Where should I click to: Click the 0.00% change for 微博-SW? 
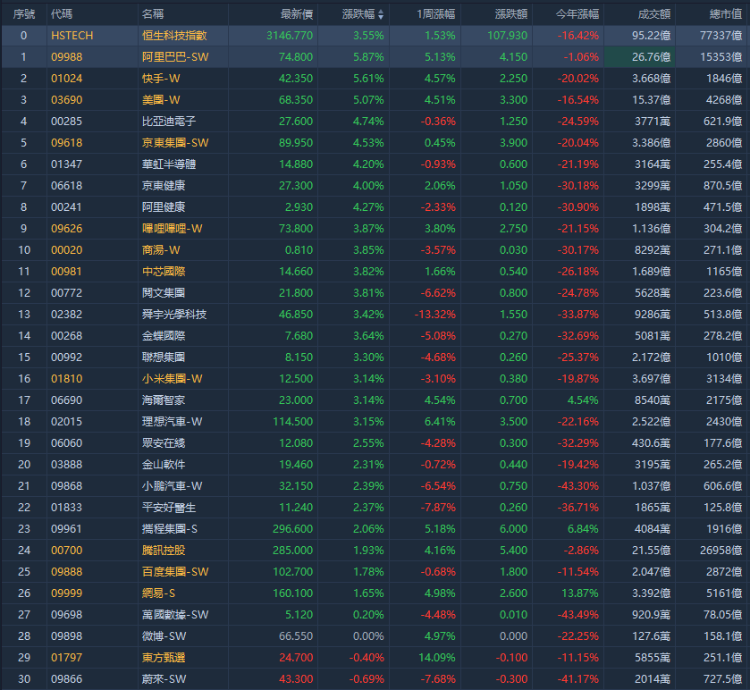368,636
